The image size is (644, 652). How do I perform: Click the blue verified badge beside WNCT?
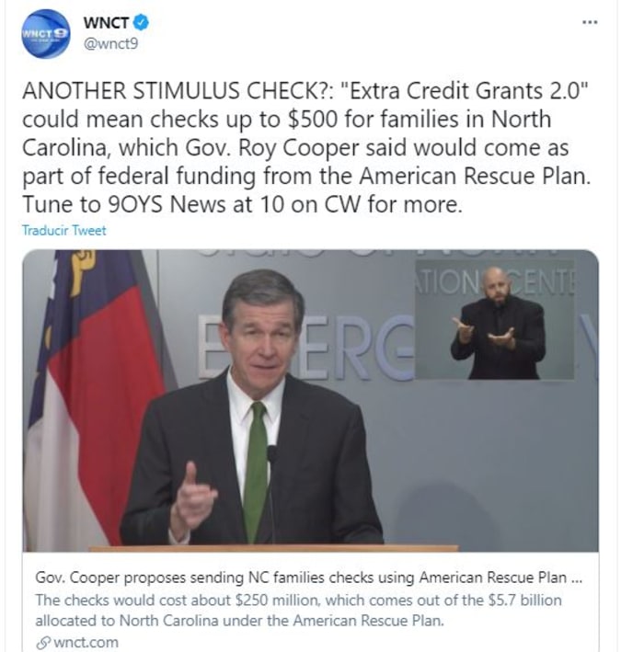(141, 22)
